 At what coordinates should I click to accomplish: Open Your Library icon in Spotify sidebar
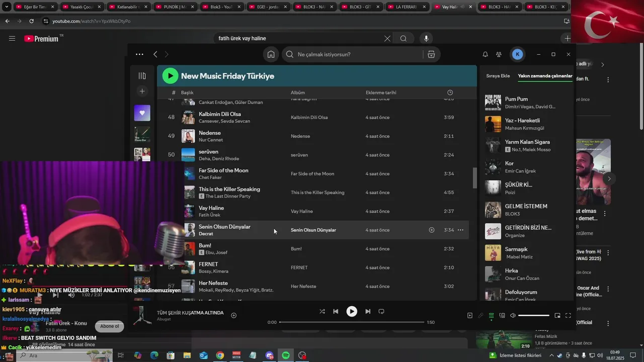[x=142, y=76]
